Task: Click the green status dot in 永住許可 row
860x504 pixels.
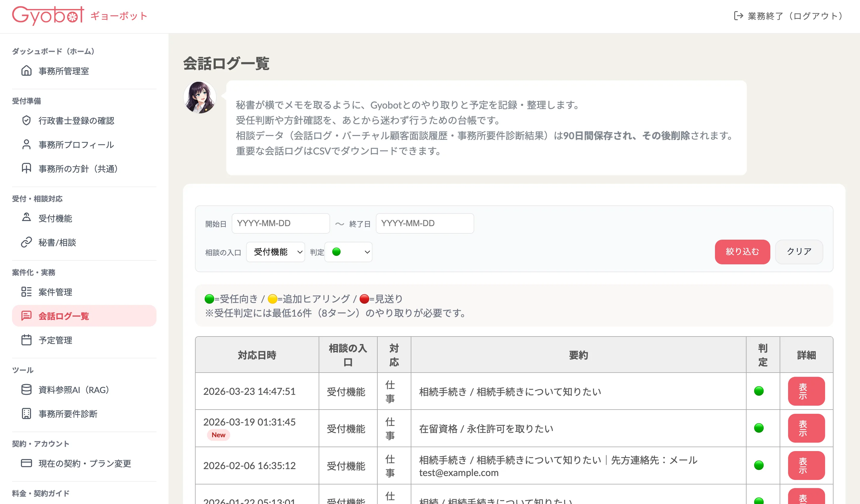Action: (759, 428)
